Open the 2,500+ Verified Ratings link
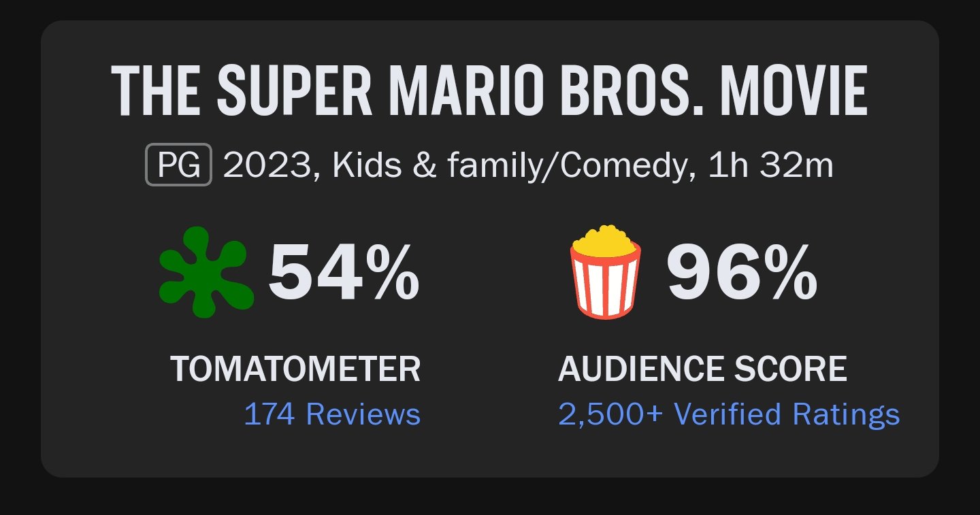980x515 pixels. point(729,414)
